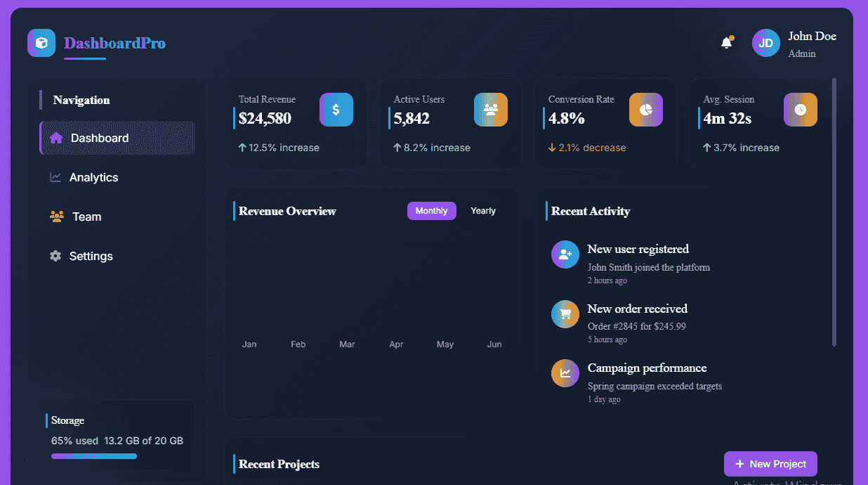Click the 3.7% increase text
The width and height of the screenshot is (868, 485).
pyautogui.click(x=747, y=148)
